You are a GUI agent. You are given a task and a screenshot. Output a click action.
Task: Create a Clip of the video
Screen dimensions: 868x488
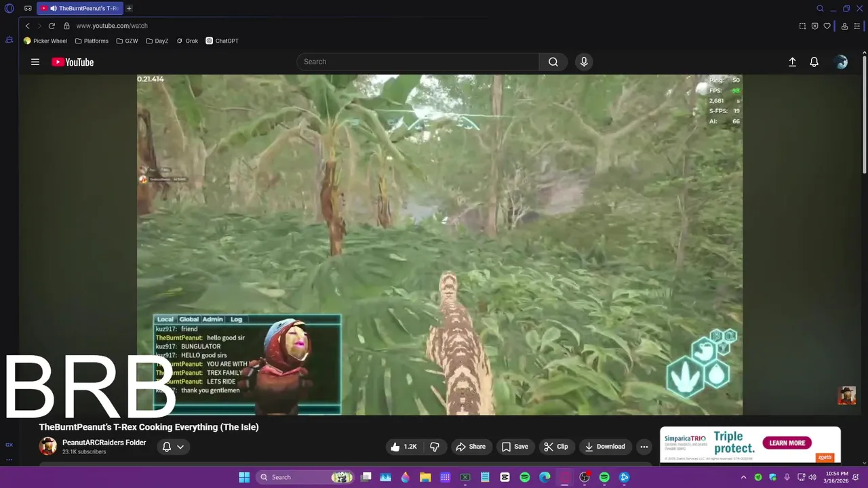[x=556, y=447]
